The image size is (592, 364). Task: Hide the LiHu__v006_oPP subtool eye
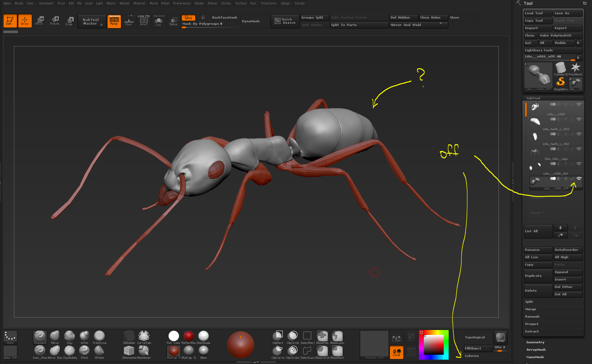[579, 178]
